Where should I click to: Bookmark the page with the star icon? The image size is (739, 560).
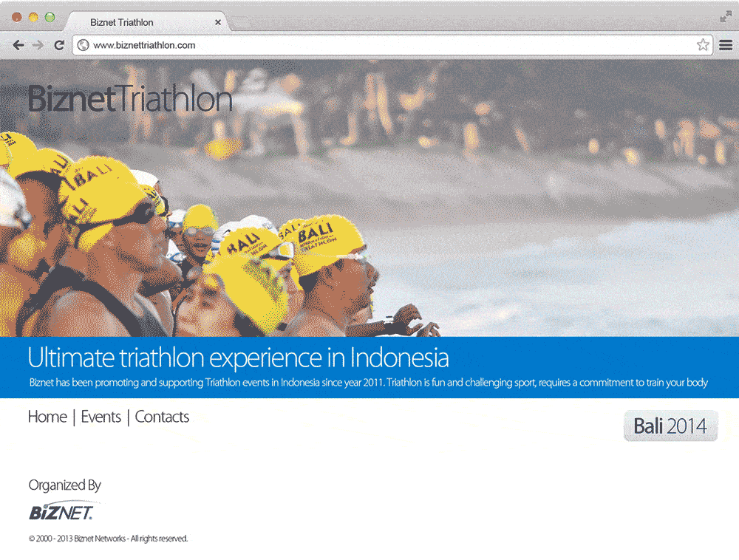pos(703,45)
